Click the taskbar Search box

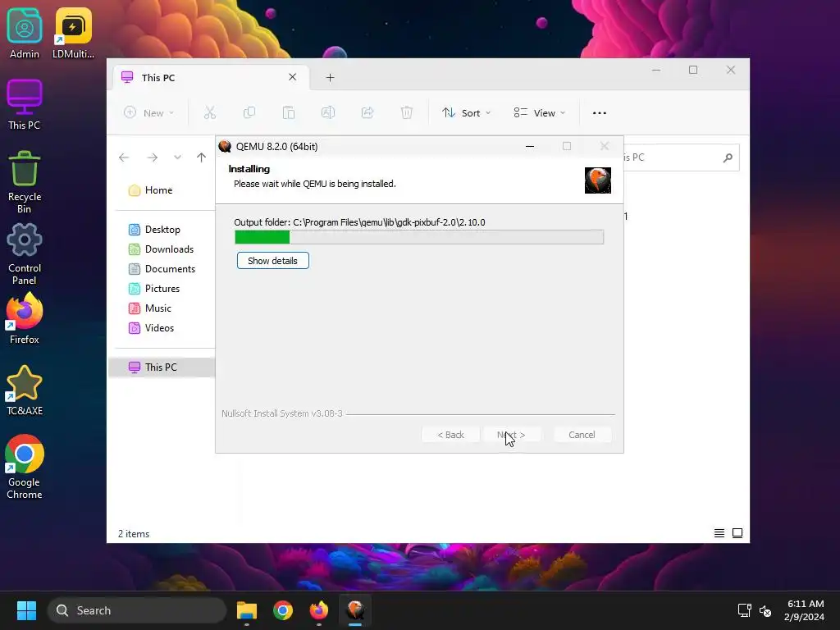[137, 610]
